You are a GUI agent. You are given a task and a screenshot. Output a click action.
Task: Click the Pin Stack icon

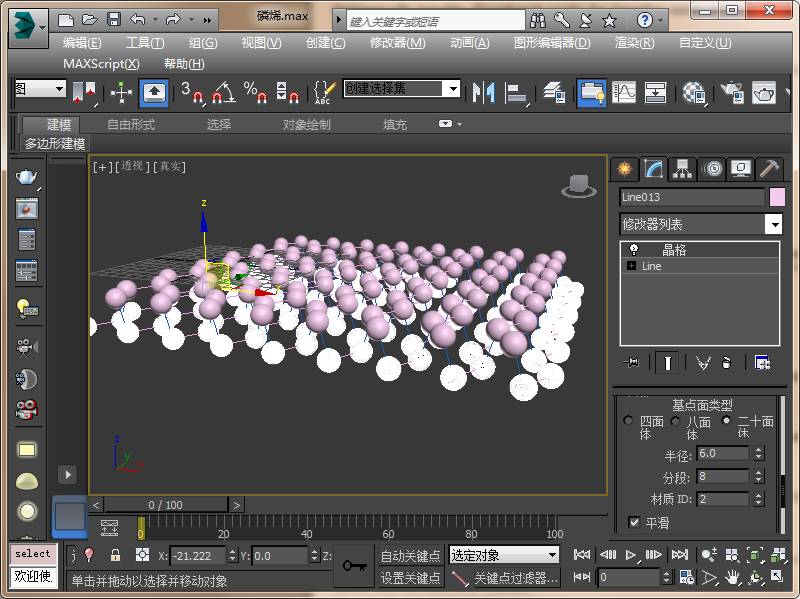point(631,363)
